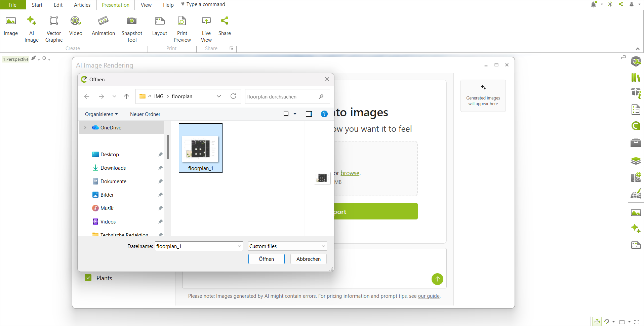Screen dimensions: 644x326
Task: Open the our guide link
Action: coord(429,296)
